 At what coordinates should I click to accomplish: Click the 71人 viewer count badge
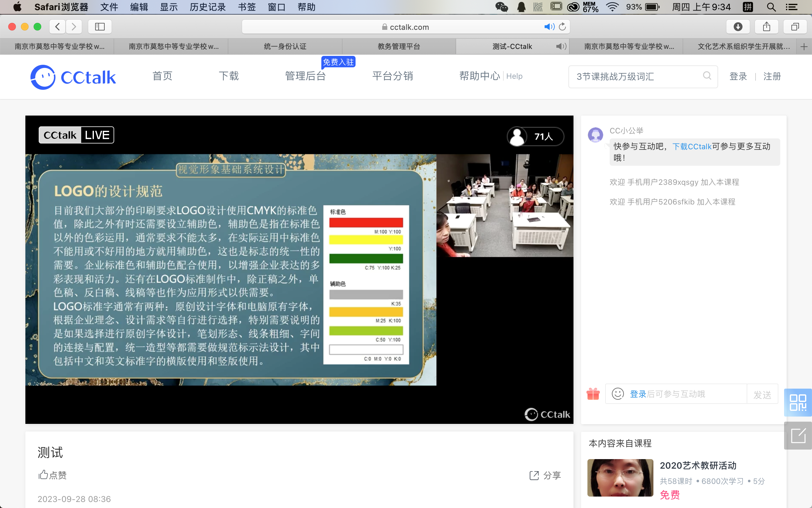(535, 137)
